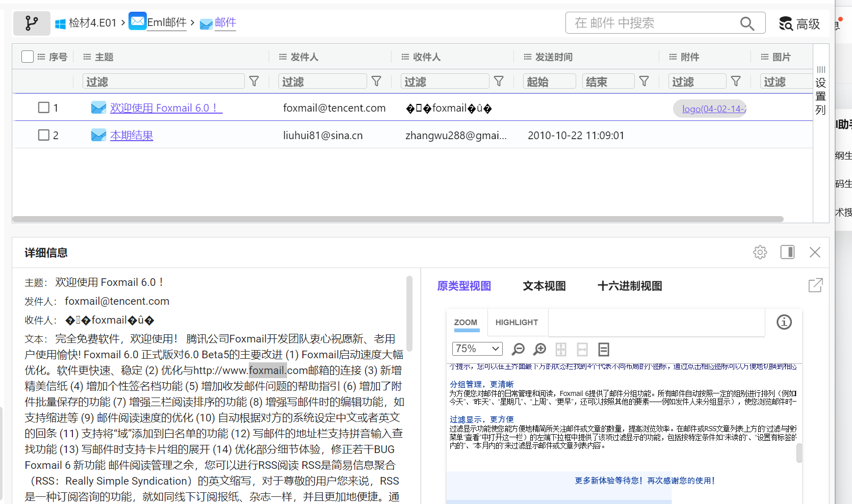The height and width of the screenshot is (504, 852).
Task: Click the filter funnel icon for 收件人 column
Action: coord(499,82)
